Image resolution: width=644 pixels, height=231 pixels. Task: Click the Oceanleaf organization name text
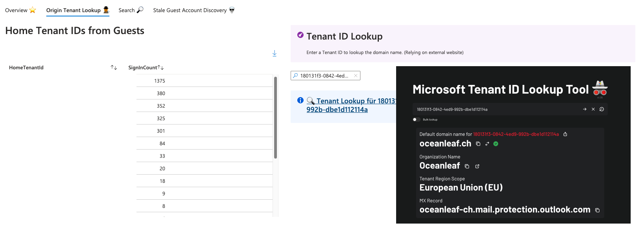point(440,166)
